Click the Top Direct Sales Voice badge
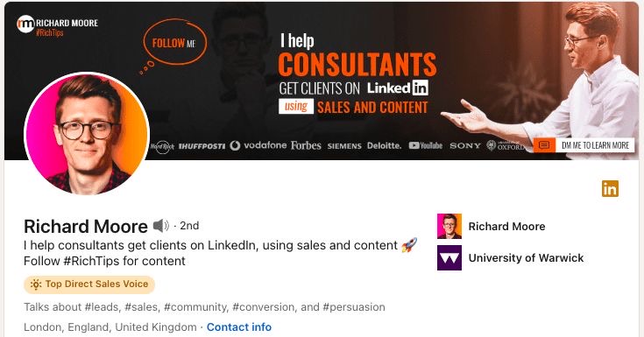644x337 pixels. point(89,284)
